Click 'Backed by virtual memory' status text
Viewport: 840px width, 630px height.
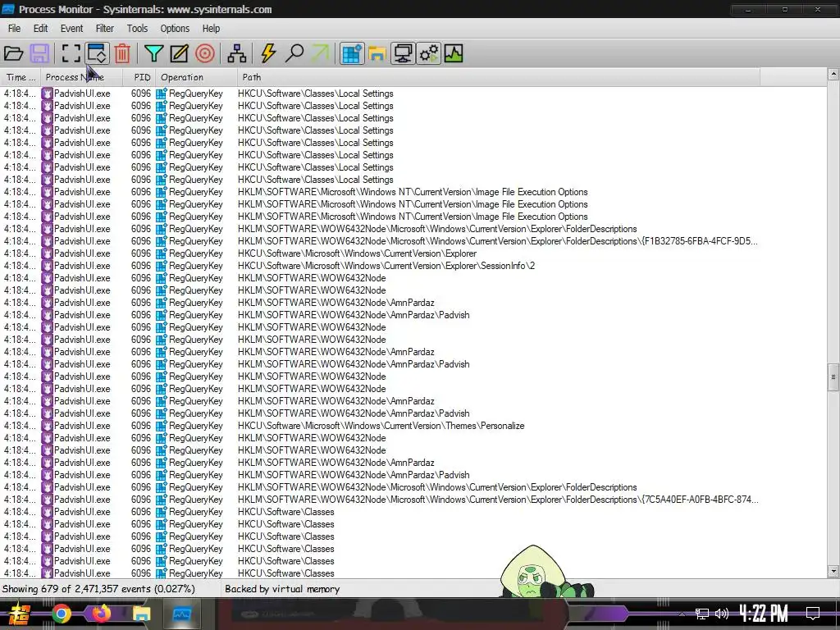[x=282, y=589]
